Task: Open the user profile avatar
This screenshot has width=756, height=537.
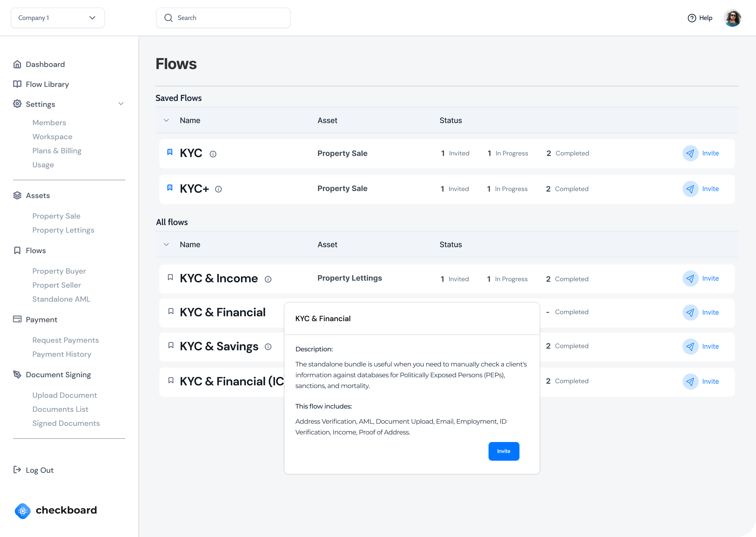Action: coord(732,18)
